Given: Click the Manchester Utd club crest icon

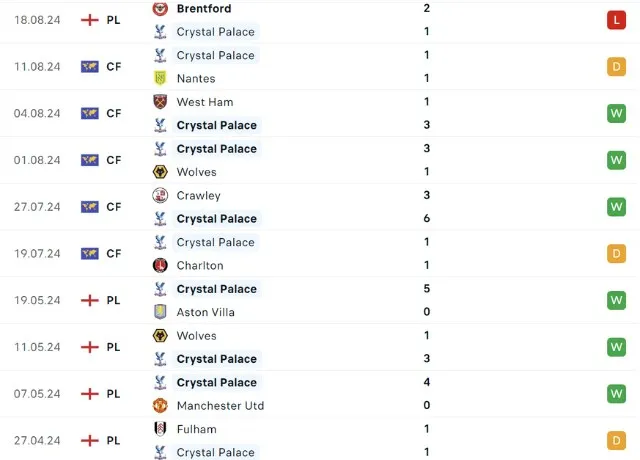Looking at the screenshot, I should [159, 406].
